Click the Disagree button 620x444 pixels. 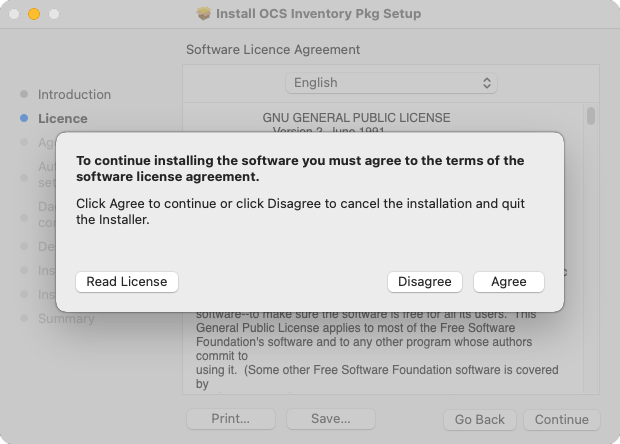[x=425, y=282]
